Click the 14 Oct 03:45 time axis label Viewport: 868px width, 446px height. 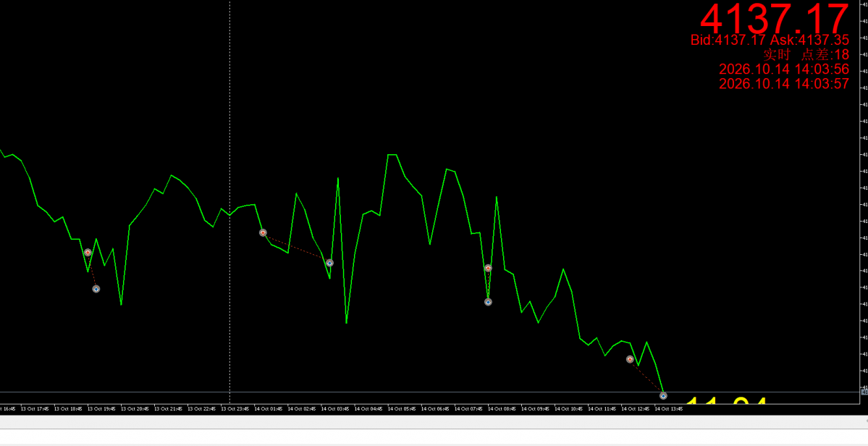335,409
